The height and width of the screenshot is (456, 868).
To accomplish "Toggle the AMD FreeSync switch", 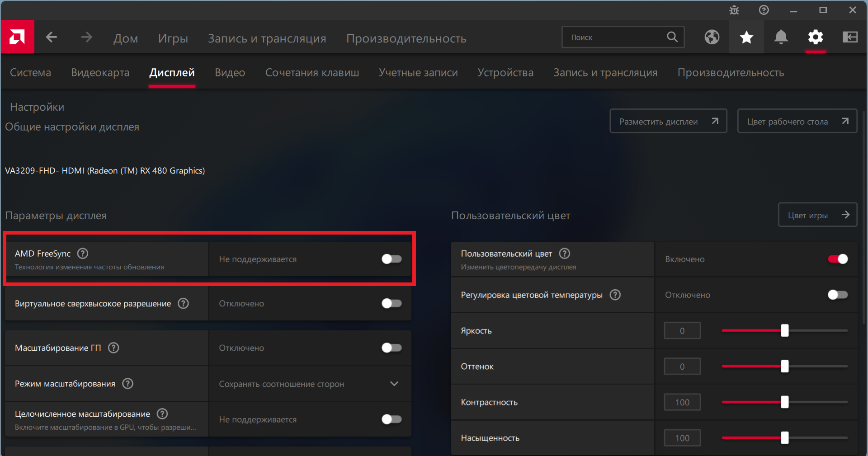I will (392, 259).
